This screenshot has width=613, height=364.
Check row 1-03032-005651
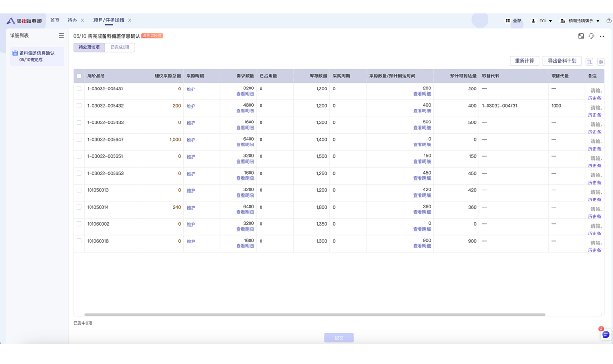[x=79, y=156]
